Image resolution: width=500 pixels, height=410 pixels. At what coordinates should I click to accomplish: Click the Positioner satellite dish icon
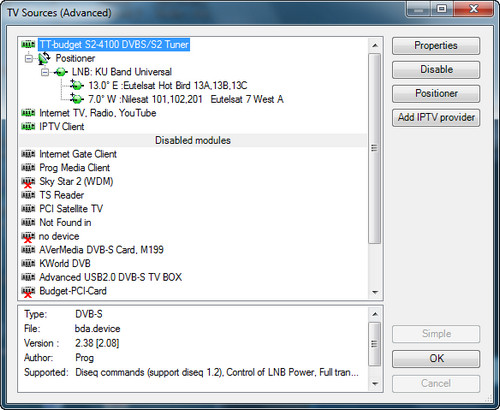click(x=44, y=58)
